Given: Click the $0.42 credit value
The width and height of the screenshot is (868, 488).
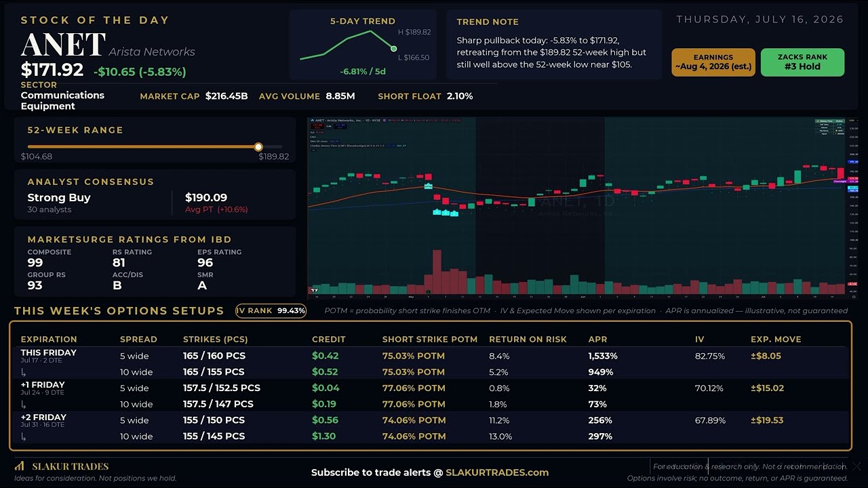Looking at the screenshot, I should (325, 356).
